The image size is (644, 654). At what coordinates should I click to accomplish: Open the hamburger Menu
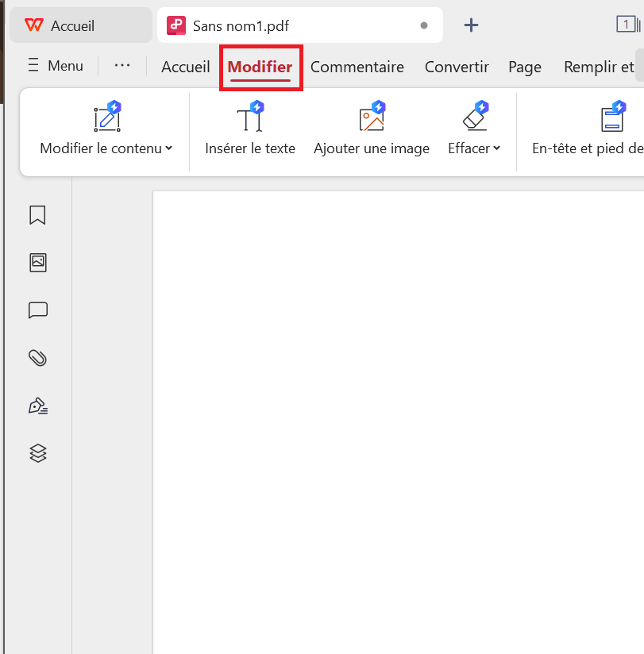(x=56, y=66)
